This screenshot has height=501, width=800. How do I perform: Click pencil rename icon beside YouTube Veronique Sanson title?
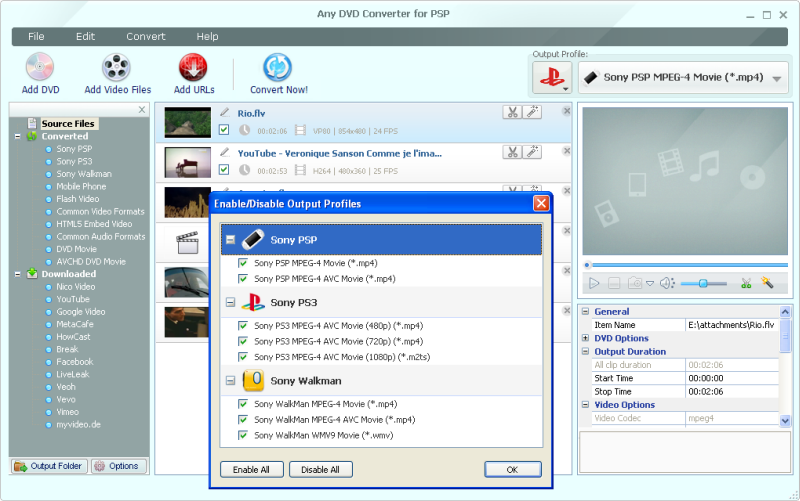pos(224,152)
